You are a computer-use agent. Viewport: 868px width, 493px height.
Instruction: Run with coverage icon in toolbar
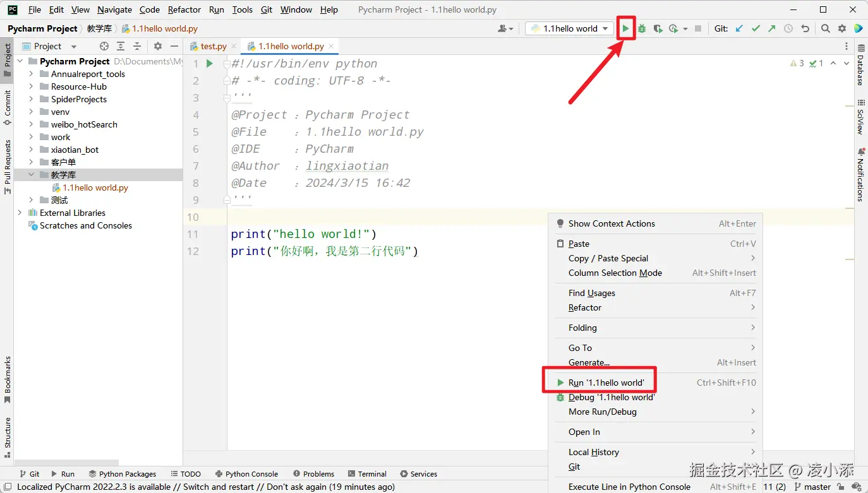658,28
